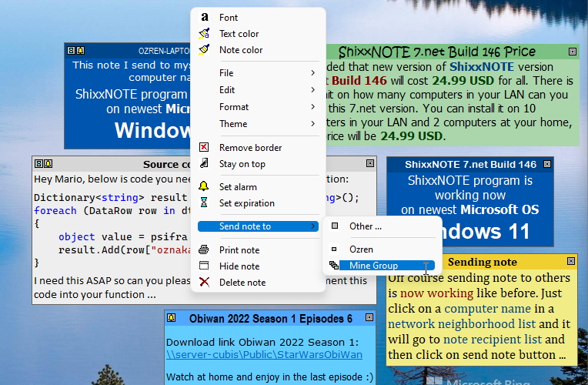
Task: Click alarm bell icon on Source code note
Action: pyautogui.click(x=48, y=163)
